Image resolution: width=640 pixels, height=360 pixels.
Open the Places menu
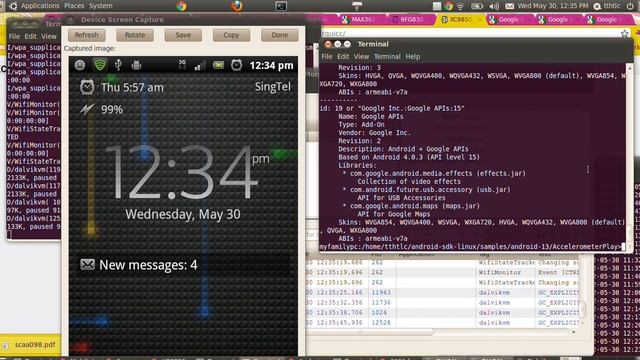point(74,6)
